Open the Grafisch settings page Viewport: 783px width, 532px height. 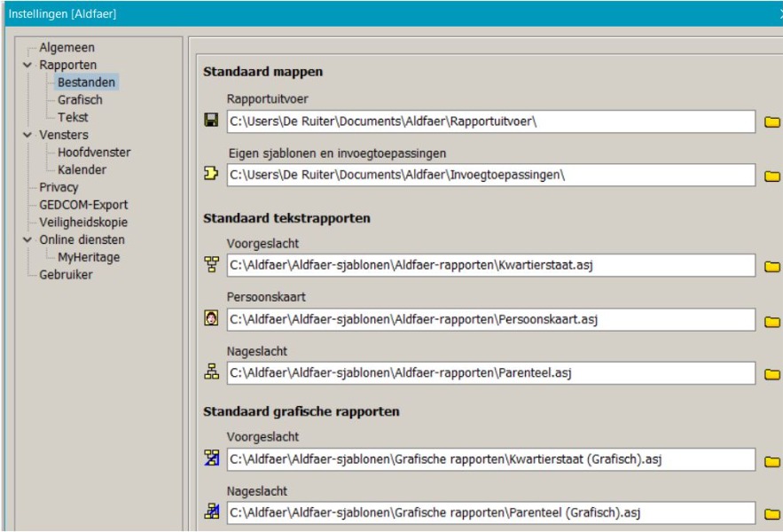coord(80,100)
